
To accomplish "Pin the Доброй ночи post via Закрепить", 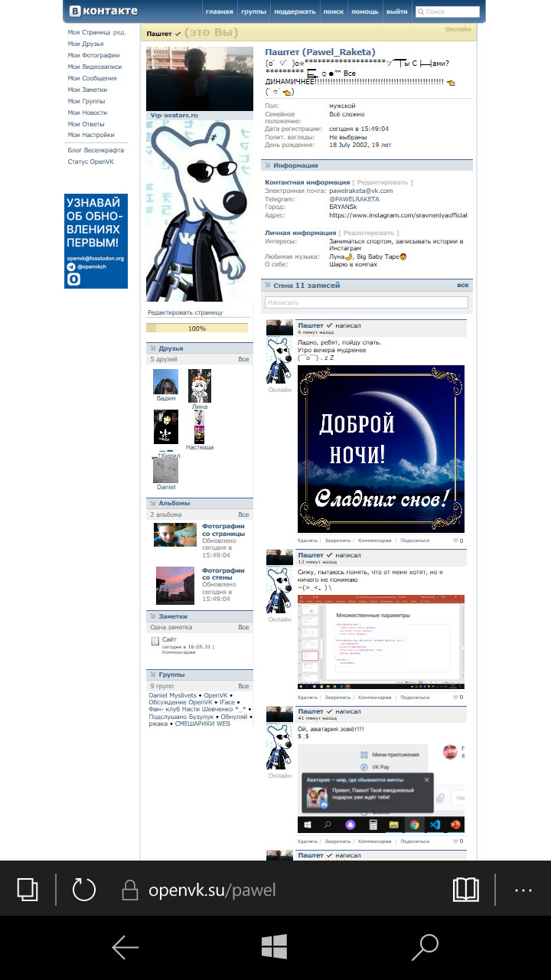I will [x=337, y=541].
